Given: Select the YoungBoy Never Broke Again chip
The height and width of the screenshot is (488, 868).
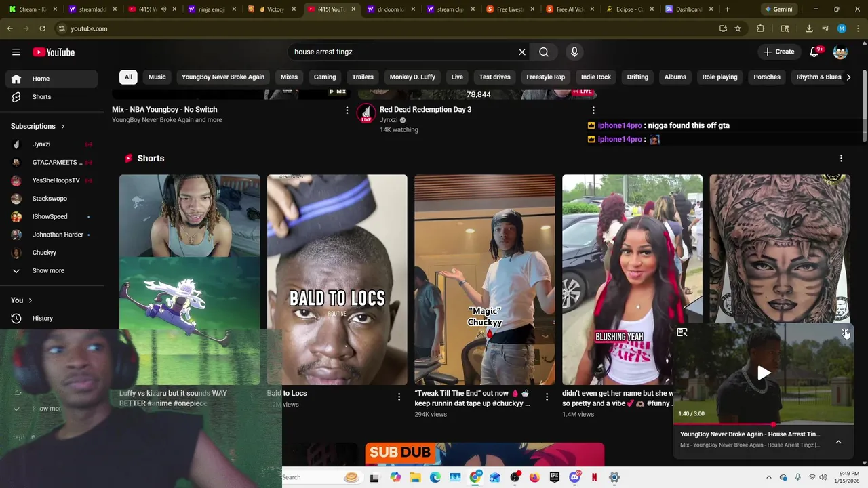Looking at the screenshot, I should 223,77.
